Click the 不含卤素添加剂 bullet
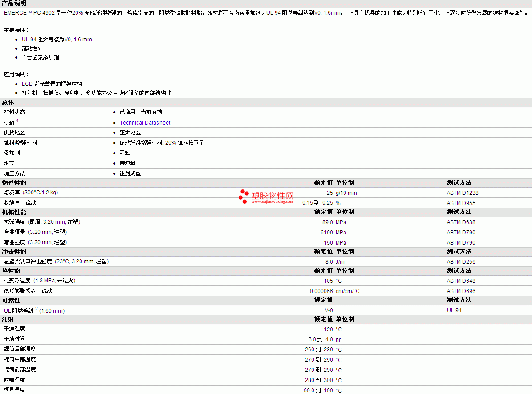The height and width of the screenshot is (394, 532). click(x=41, y=57)
